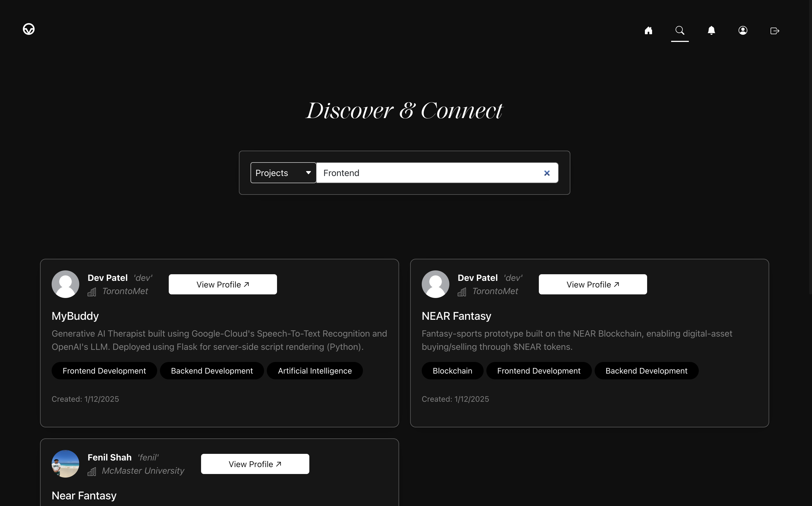Click the TorontoMet building icon in the MyBuddy card
This screenshot has width=812, height=506.
(x=92, y=292)
